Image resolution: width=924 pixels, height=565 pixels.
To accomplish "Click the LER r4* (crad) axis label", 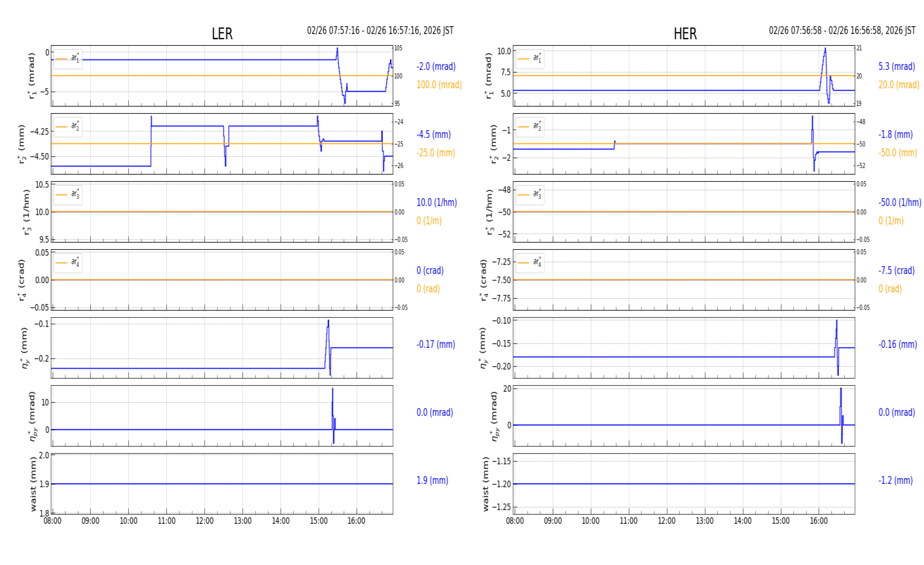I will tap(22, 280).
